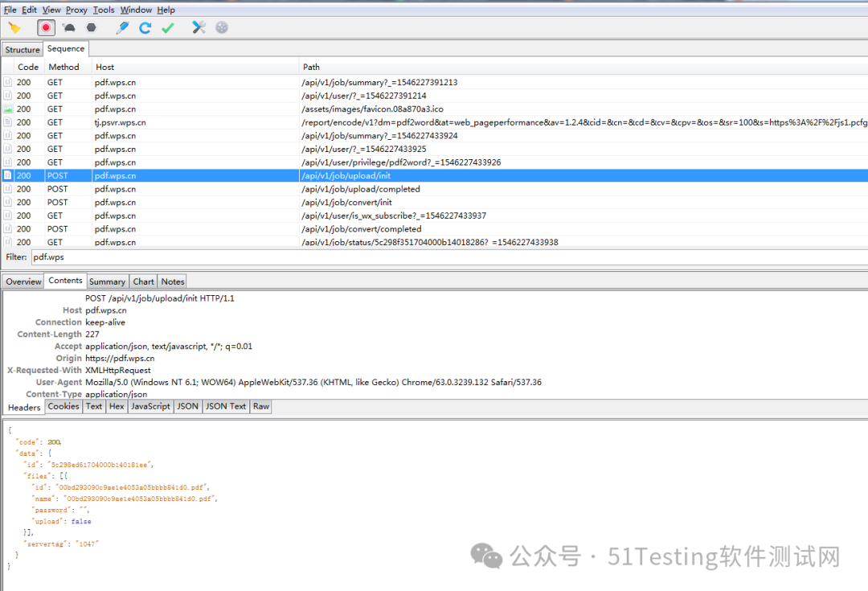Open the Chart tab
This screenshot has height=591, width=868.
143,281
